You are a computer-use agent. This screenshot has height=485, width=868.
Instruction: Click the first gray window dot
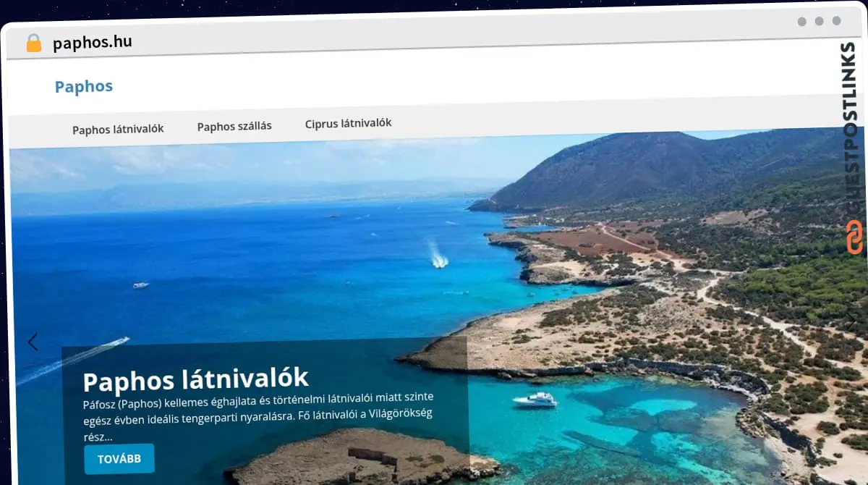801,22
